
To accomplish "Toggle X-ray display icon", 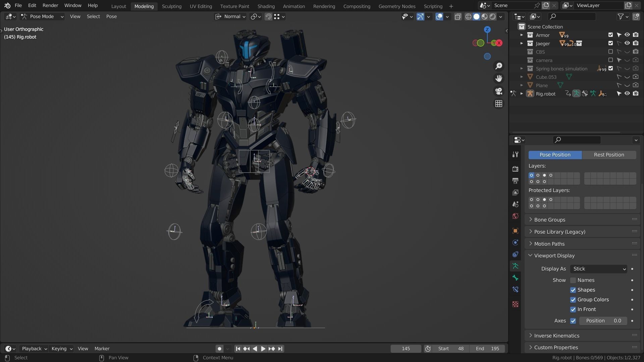I will (458, 16).
